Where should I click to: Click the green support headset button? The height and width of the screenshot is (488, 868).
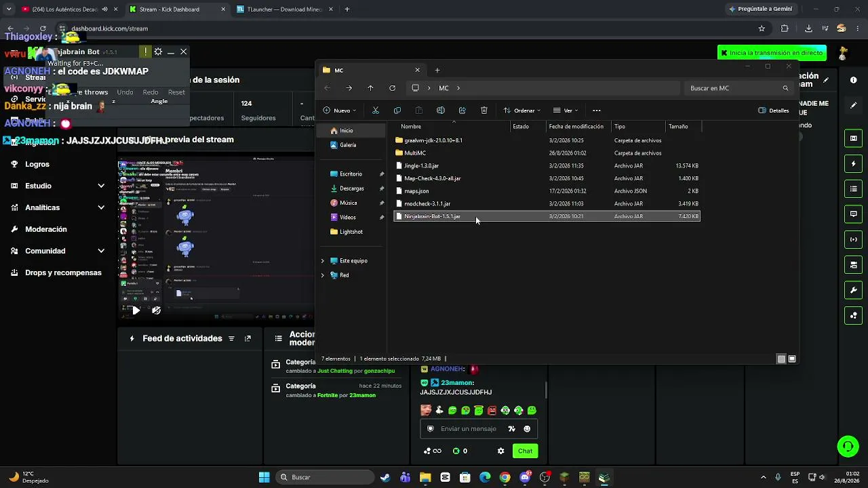point(848,446)
